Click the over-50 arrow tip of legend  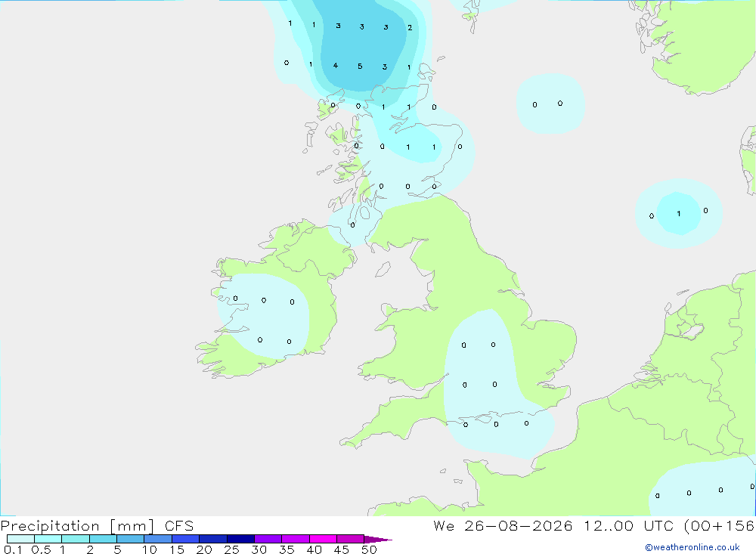click(x=378, y=539)
